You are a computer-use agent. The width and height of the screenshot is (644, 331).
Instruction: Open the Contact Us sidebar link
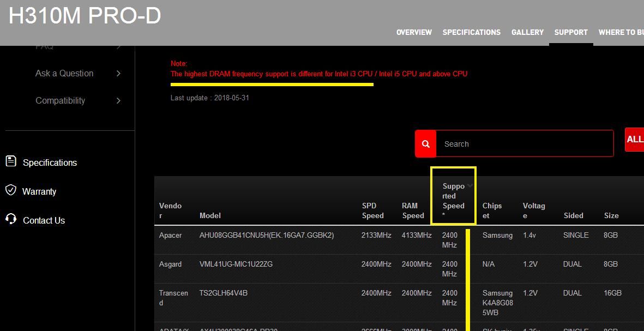coord(44,220)
